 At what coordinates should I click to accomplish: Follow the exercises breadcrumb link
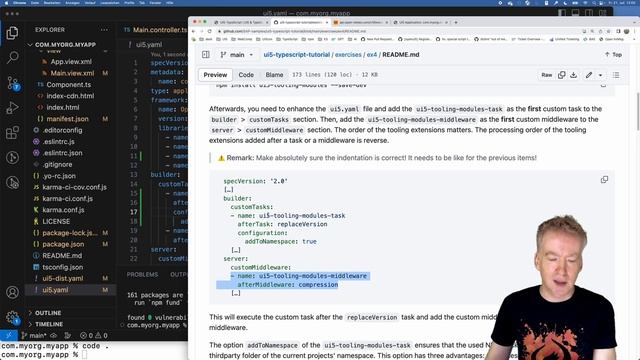click(x=348, y=55)
